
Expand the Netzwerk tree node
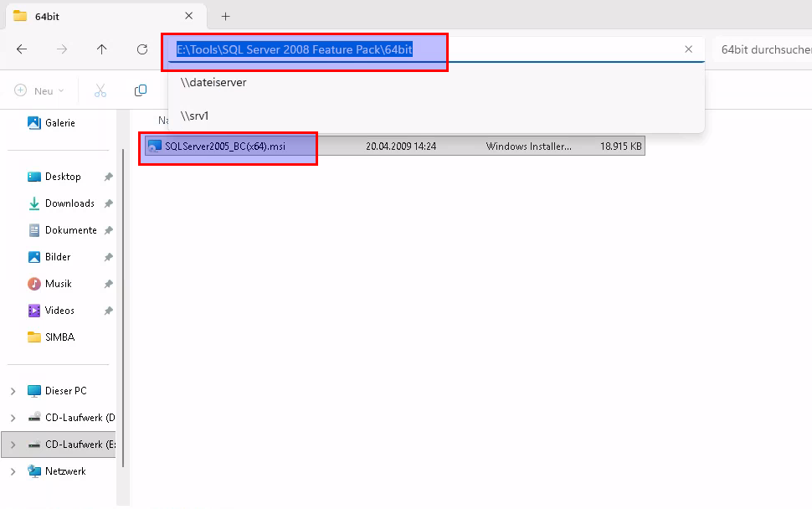pos(13,471)
